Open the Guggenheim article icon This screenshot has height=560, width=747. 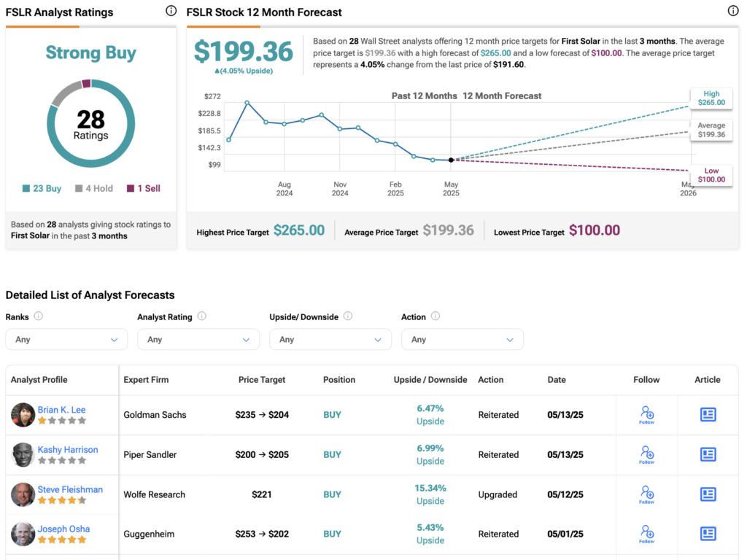coord(708,534)
